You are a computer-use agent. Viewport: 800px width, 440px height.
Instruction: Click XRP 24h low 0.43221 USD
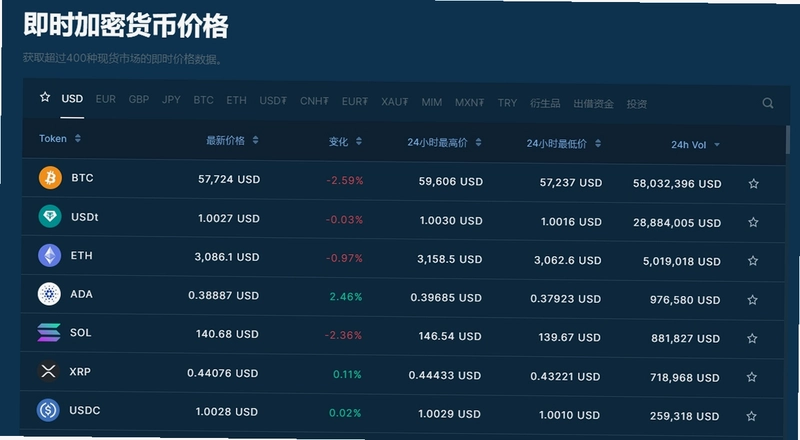565,377
